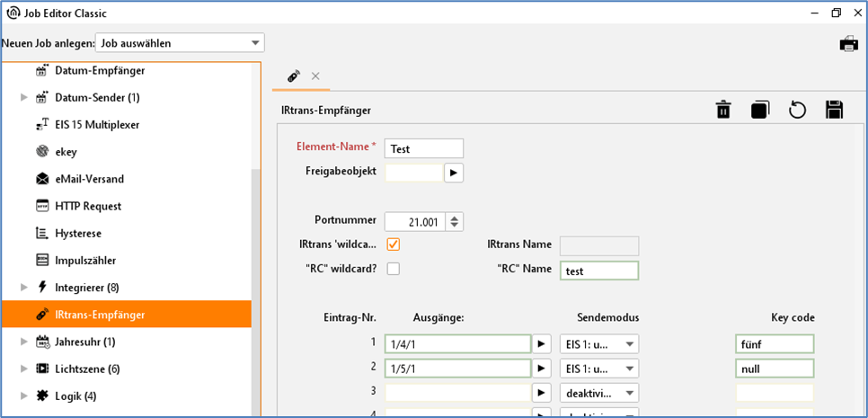
Task: Select the ekey item in the list
Action: click(66, 152)
